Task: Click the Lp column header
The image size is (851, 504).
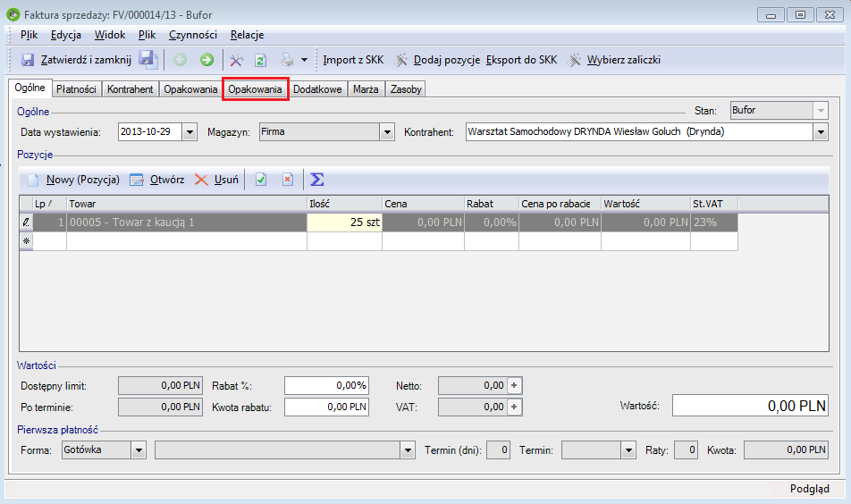Action: [x=49, y=204]
